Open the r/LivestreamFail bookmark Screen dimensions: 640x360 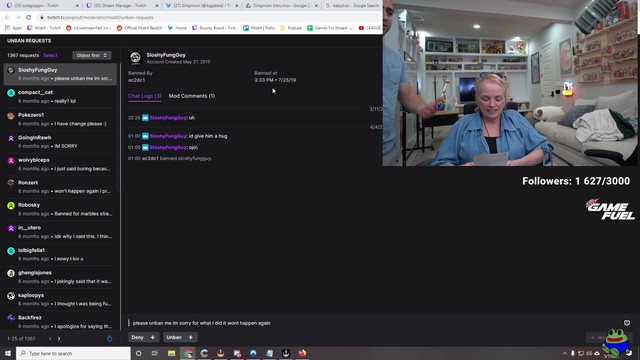coord(89,28)
